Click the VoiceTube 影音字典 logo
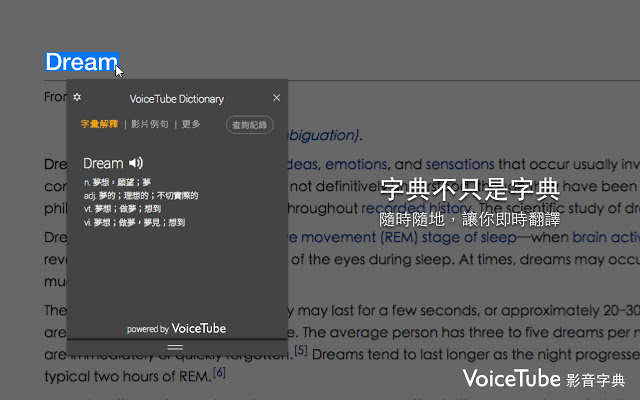 tap(544, 378)
